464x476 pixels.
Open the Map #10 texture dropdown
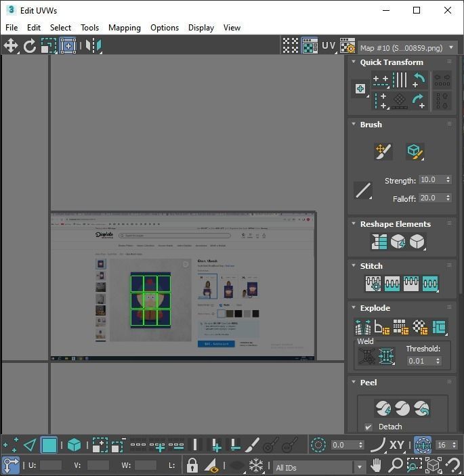407,47
